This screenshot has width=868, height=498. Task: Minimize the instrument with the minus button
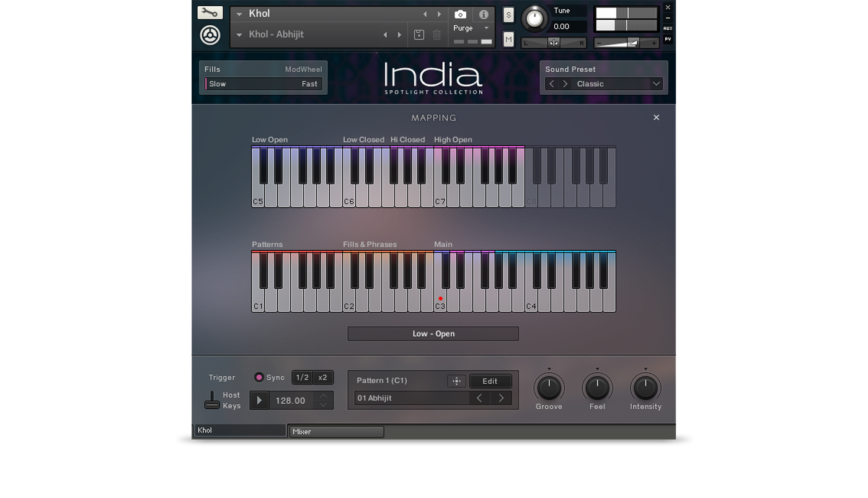(668, 18)
